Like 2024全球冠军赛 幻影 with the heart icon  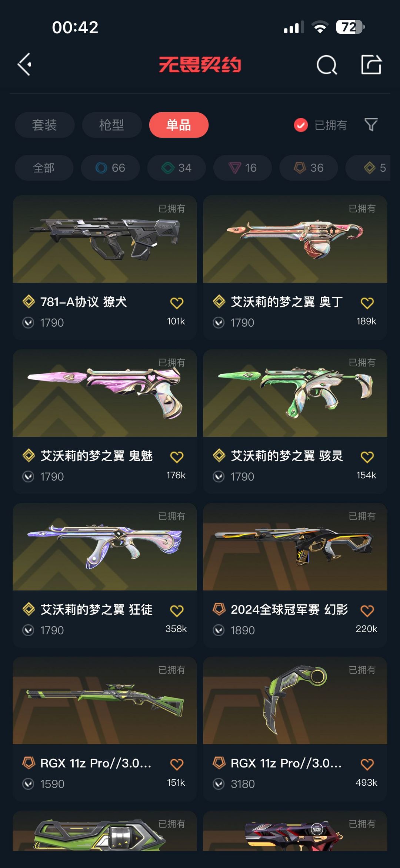pos(367,610)
